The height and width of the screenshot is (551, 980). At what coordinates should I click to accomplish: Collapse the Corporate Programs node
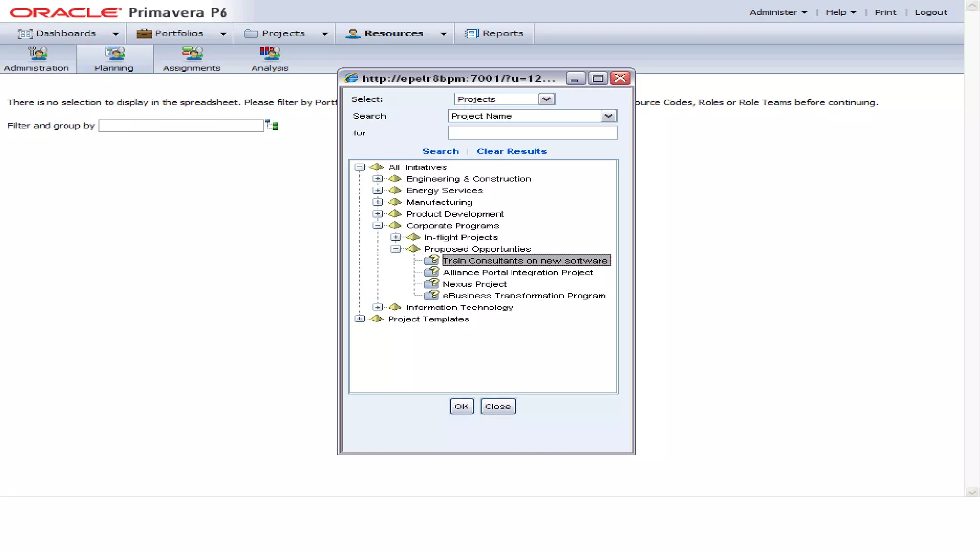click(x=378, y=225)
